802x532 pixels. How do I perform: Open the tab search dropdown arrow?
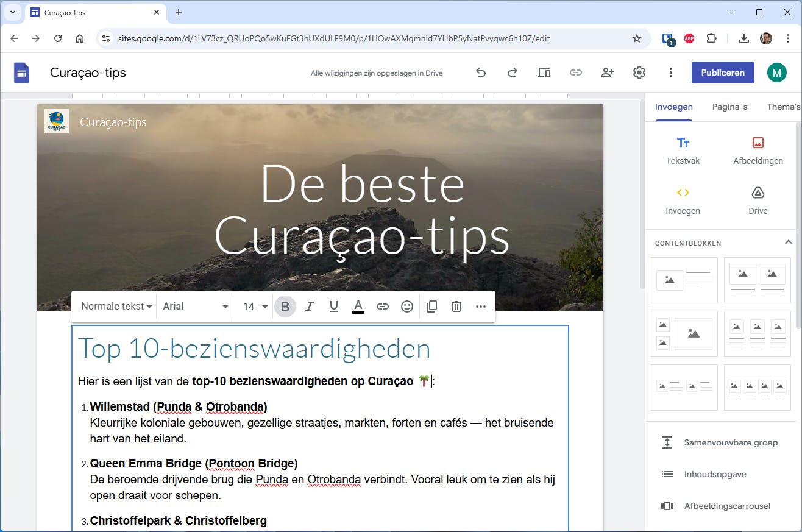pos(13,12)
